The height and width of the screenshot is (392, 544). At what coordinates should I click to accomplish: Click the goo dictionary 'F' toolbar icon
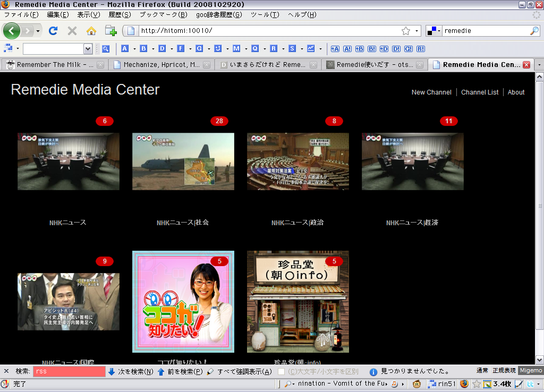tap(181, 48)
